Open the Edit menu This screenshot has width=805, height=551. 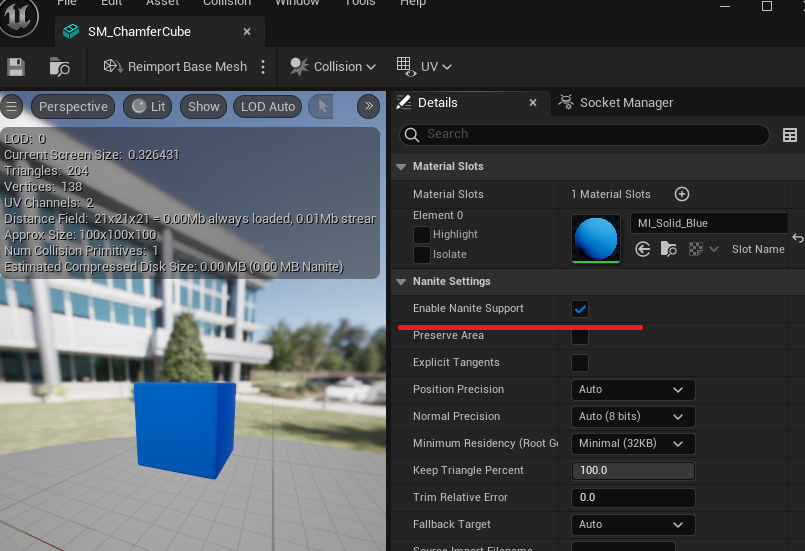click(111, 3)
